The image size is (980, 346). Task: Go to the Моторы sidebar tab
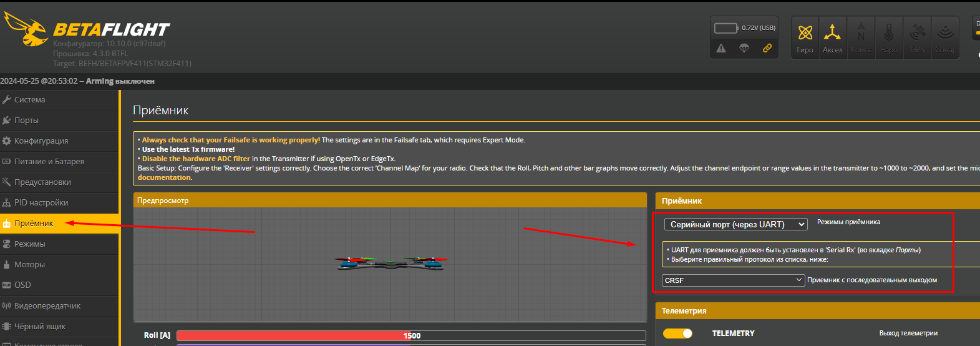(29, 265)
